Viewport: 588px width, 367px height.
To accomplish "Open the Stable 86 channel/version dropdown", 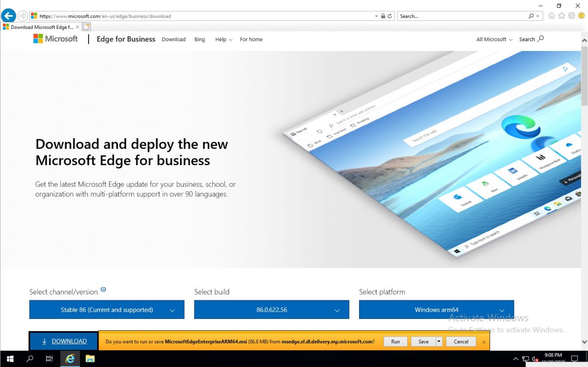I will [106, 309].
